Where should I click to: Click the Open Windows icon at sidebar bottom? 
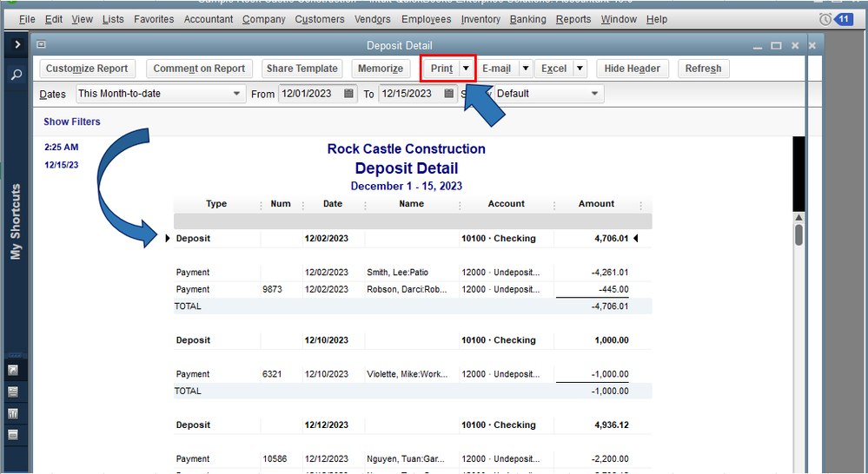point(13,434)
